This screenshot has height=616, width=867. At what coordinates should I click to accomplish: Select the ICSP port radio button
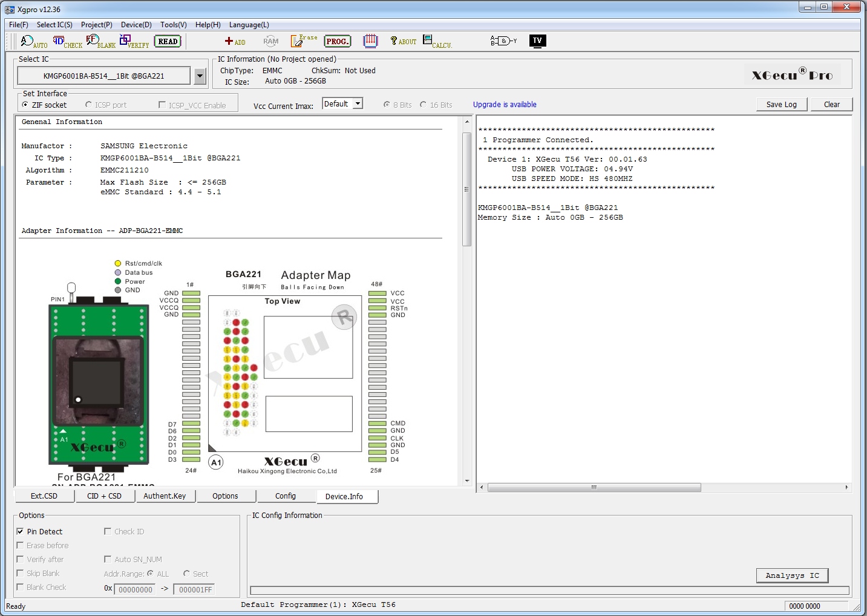(x=88, y=105)
